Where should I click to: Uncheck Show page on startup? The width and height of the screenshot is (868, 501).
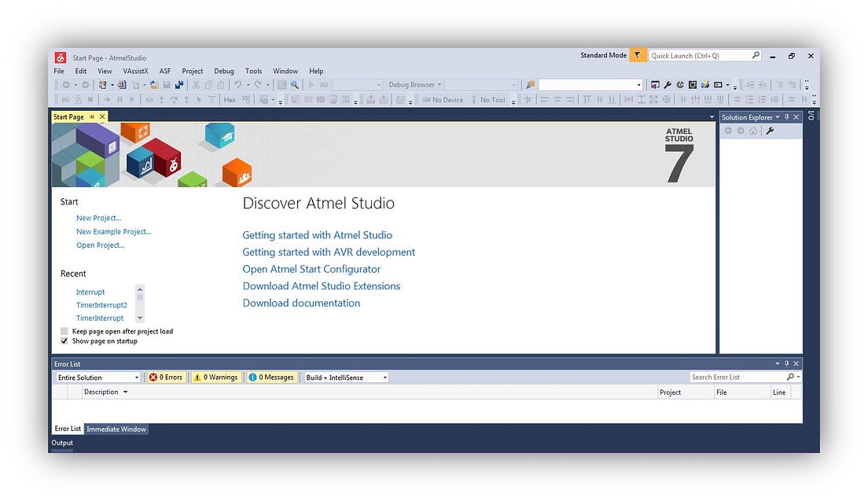click(64, 341)
